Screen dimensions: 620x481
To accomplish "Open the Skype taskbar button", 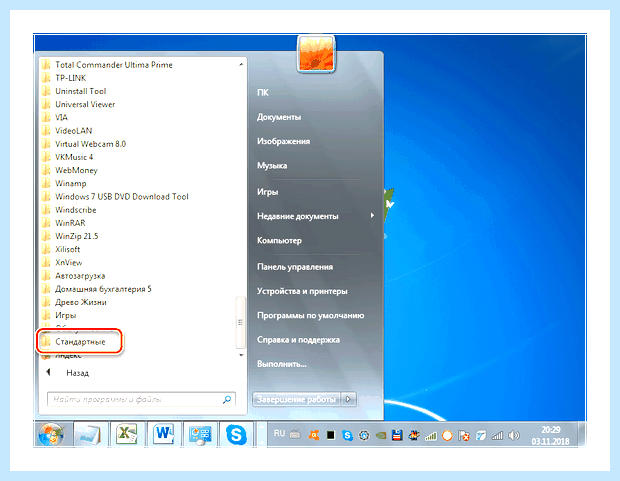I will click(x=236, y=434).
